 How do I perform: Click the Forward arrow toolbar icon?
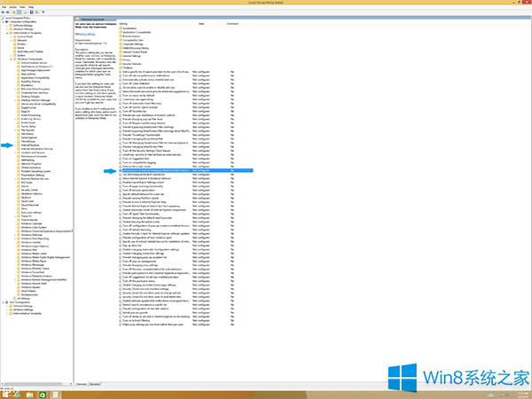[x=8, y=12]
